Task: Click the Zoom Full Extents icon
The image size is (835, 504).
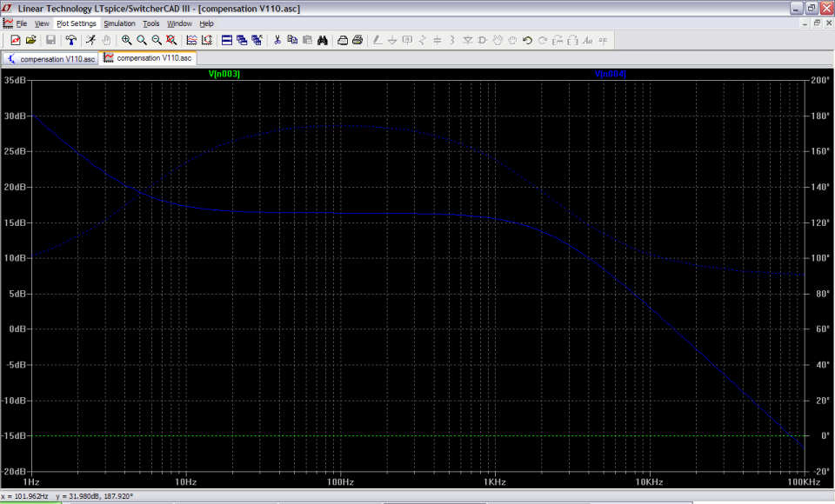Action: pyautogui.click(x=171, y=40)
